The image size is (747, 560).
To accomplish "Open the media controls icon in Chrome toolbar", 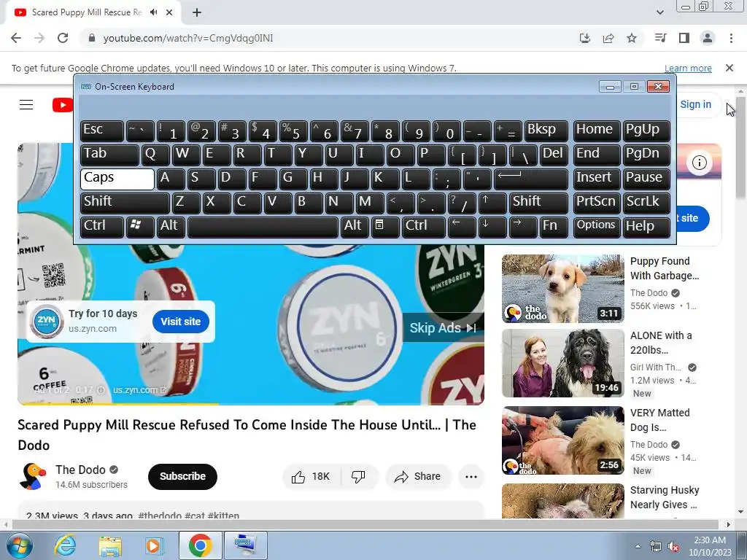I will coord(660,38).
